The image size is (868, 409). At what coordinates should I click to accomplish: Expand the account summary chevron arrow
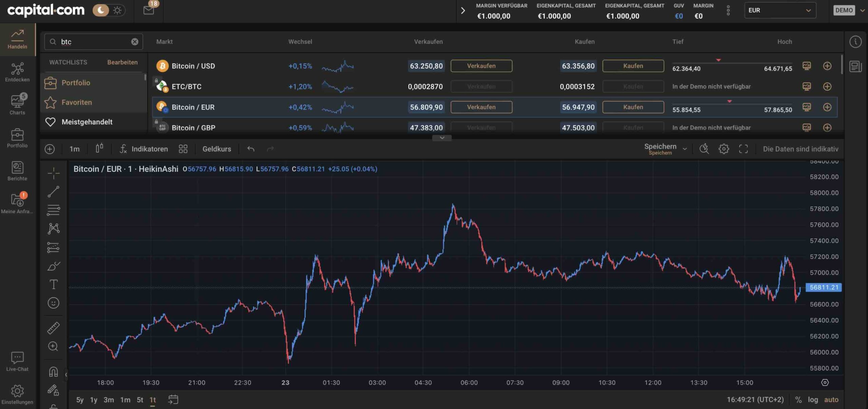[463, 11]
